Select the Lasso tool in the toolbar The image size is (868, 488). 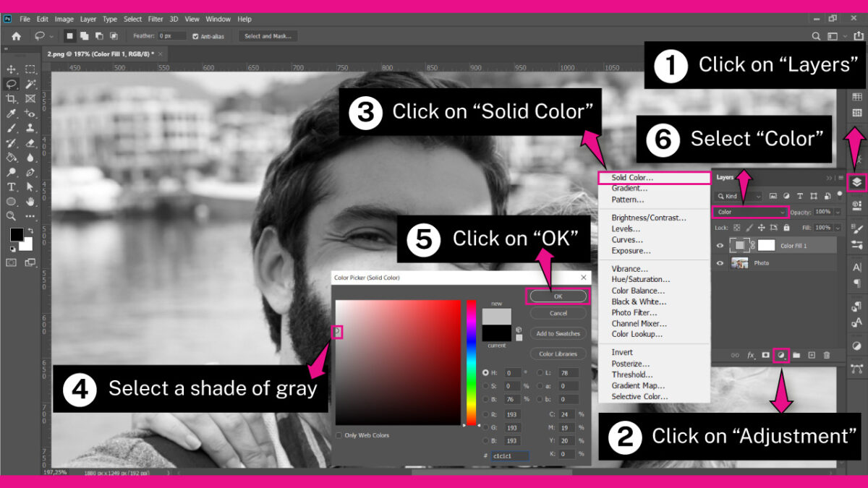[12, 84]
